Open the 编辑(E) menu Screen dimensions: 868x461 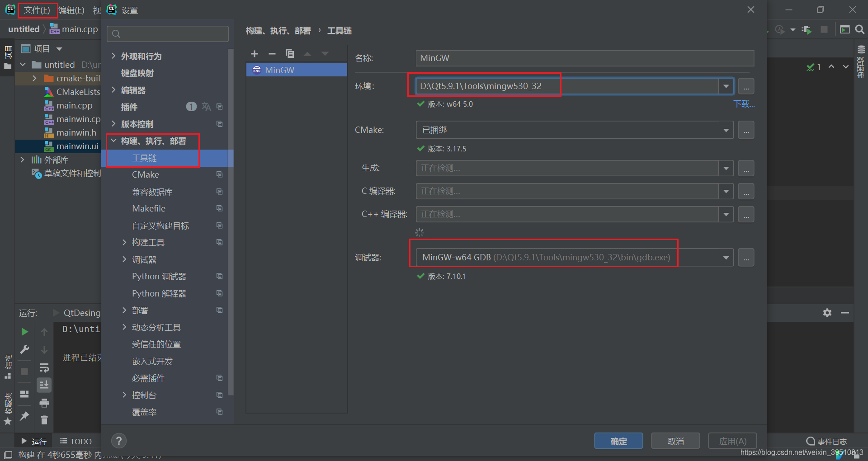tap(71, 10)
